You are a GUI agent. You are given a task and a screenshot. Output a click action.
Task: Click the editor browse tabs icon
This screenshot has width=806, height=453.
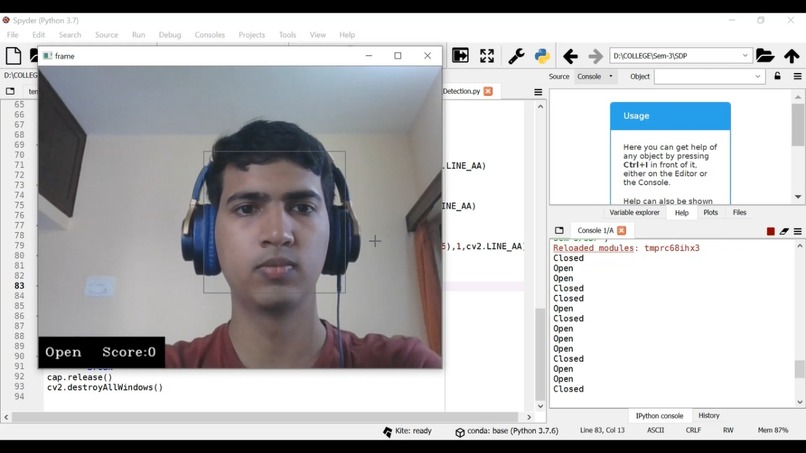(10, 92)
